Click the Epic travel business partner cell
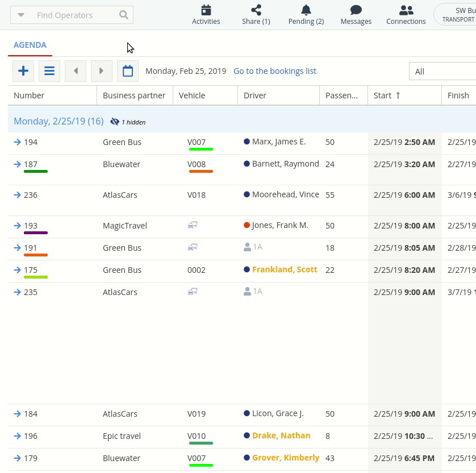 click(122, 435)
